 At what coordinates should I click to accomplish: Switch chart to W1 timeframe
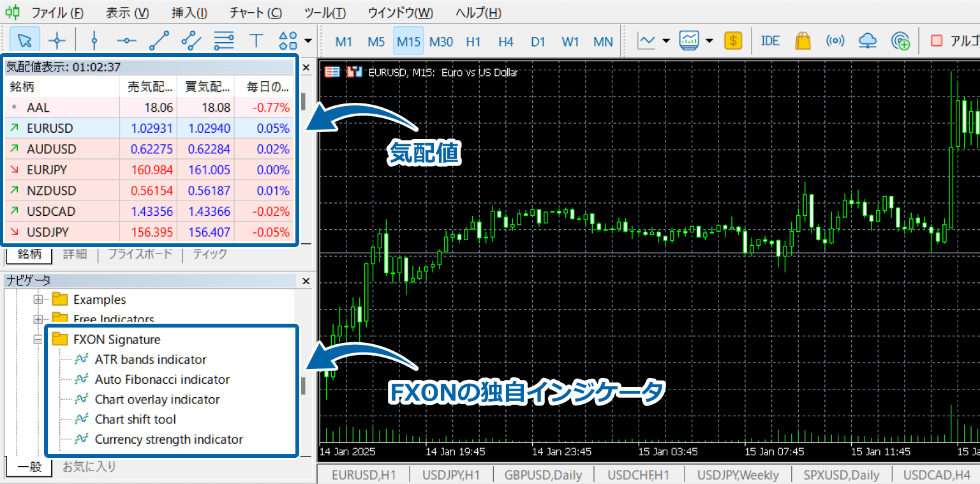coord(570,42)
